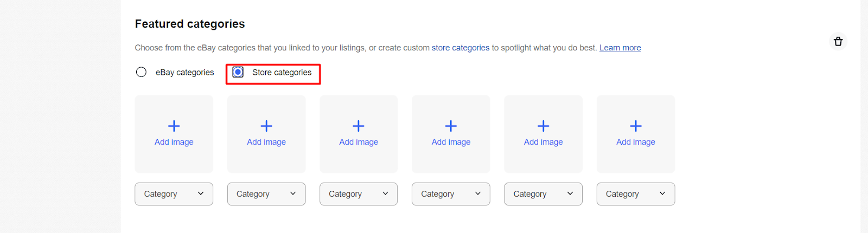This screenshot has height=233, width=868.
Task: Click the plus icon in third image tile
Action: coord(359,126)
